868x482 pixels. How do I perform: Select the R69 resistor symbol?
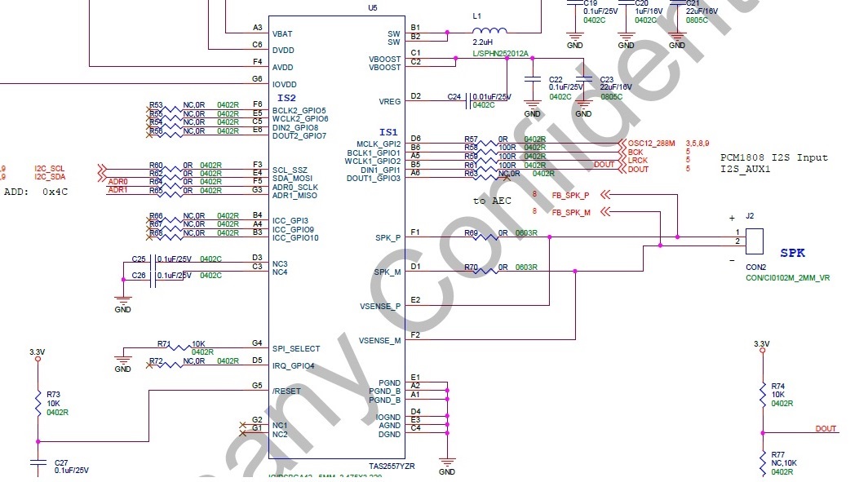coord(487,237)
